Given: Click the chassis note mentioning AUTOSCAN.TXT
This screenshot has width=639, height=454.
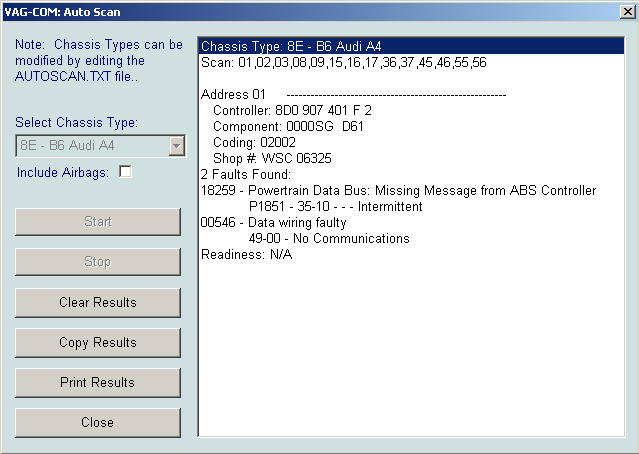Looking at the screenshot, I should 99,60.
